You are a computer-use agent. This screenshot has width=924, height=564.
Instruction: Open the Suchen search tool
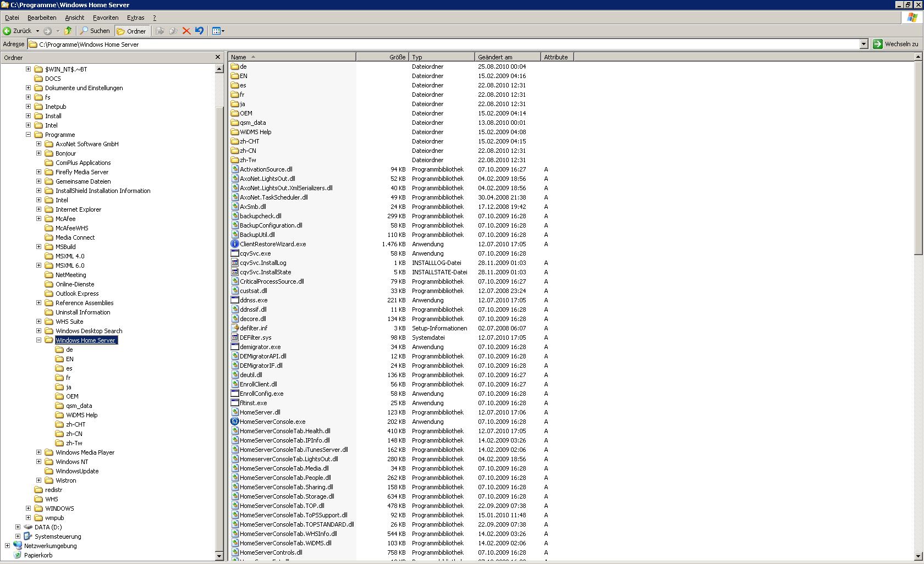[95, 31]
